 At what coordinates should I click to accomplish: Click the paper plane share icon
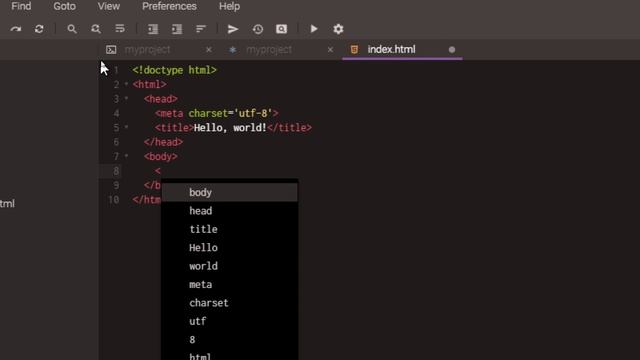(x=233, y=29)
